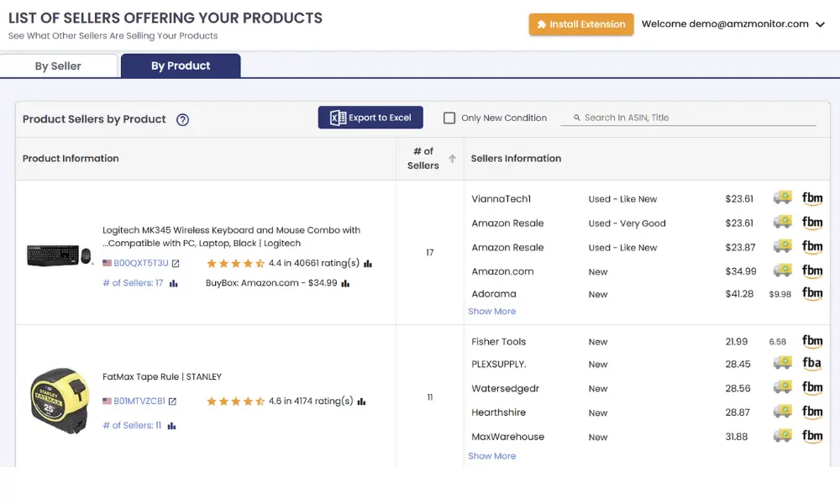Switch to By Seller tab

pos(59,66)
